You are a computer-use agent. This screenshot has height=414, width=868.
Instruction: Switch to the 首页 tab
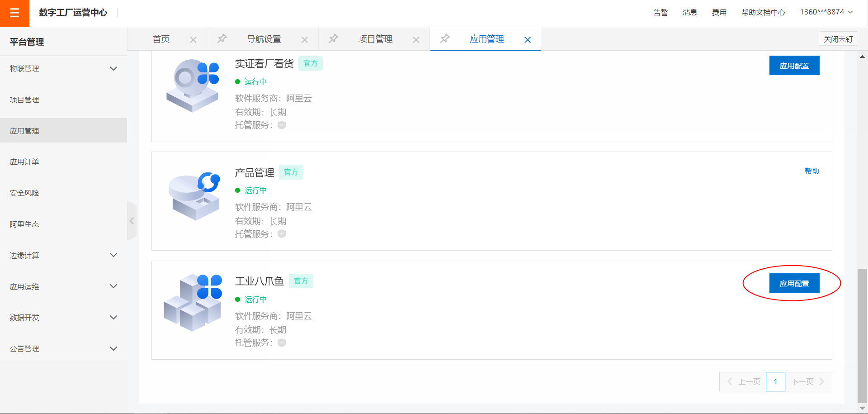pyautogui.click(x=161, y=39)
